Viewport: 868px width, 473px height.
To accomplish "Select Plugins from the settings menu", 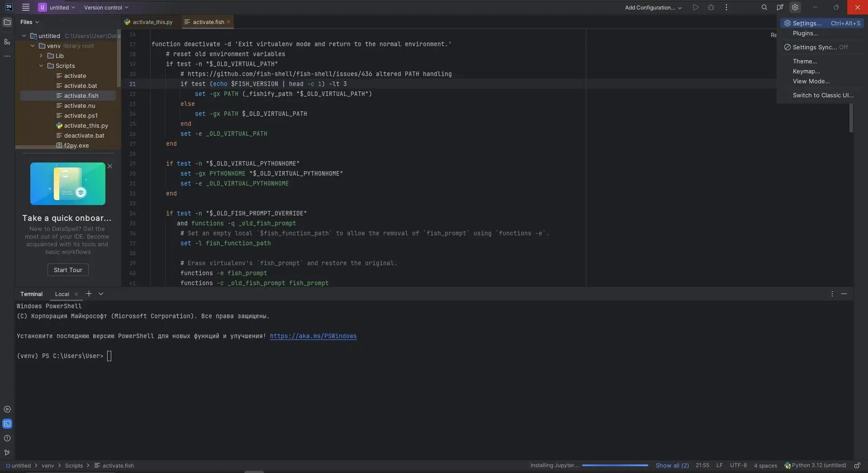I will [805, 33].
